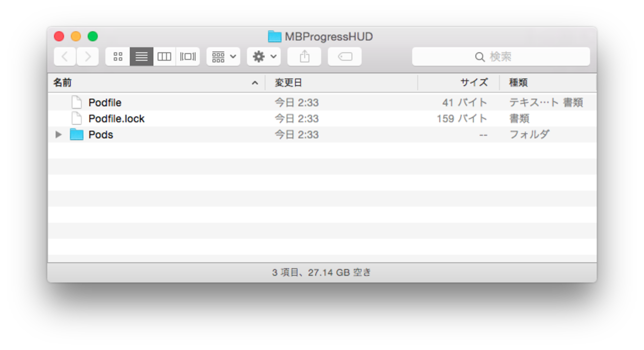Open the item arrangement dropdown
This screenshot has height=350, width=644.
point(223,57)
